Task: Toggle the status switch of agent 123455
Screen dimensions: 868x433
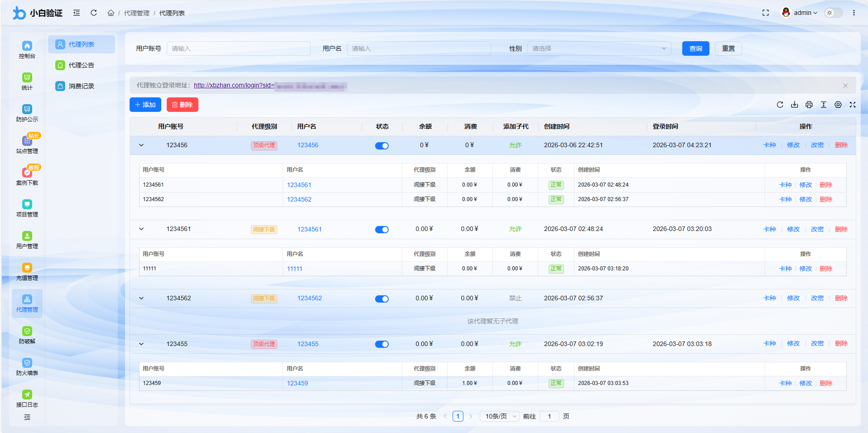Action: point(382,344)
